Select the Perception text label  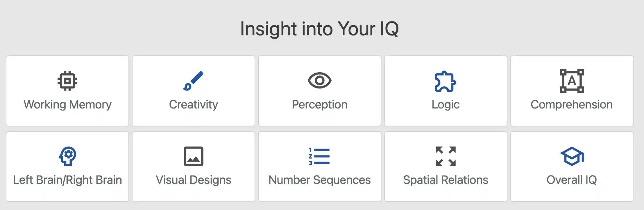[x=319, y=105]
